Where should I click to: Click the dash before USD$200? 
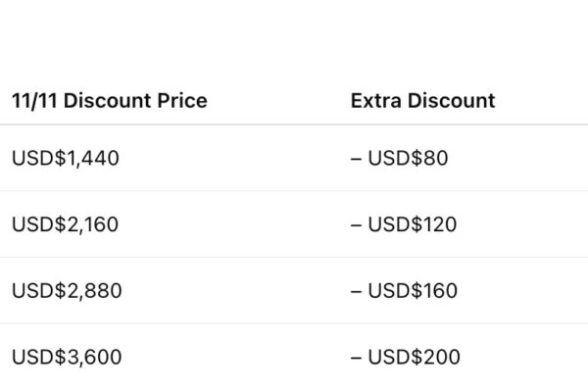(356, 358)
